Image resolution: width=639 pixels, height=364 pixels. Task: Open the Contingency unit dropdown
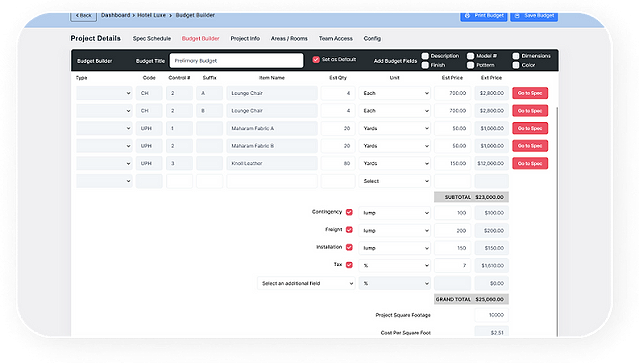(x=394, y=213)
